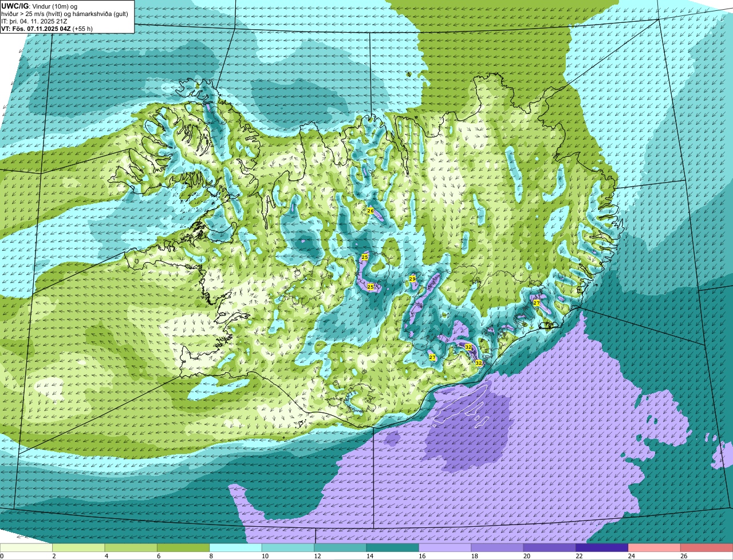This screenshot has height=560, width=733.
Task: Click the yellow gust label 26 on the map
Action: point(371,211)
